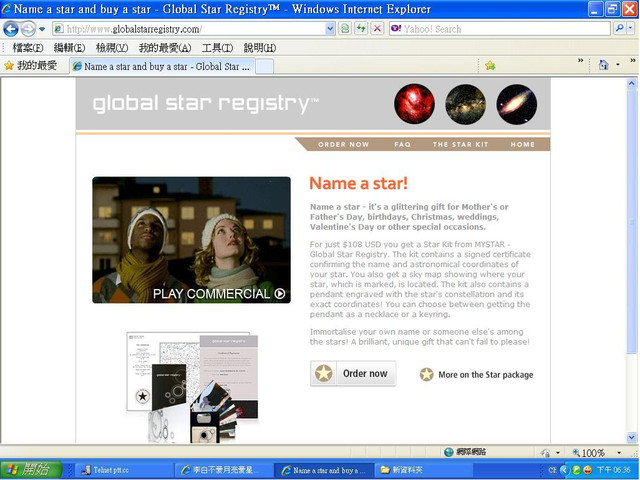Click the star kit product image

[x=192, y=387]
